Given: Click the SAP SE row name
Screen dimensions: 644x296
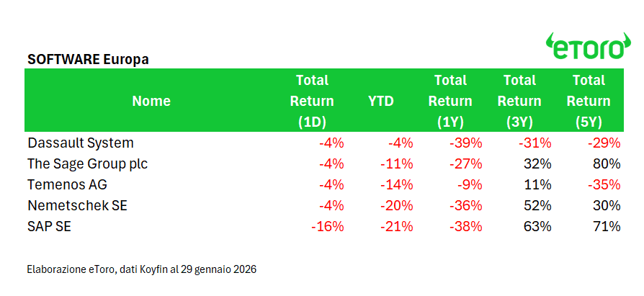Looking at the screenshot, I should (x=49, y=226).
